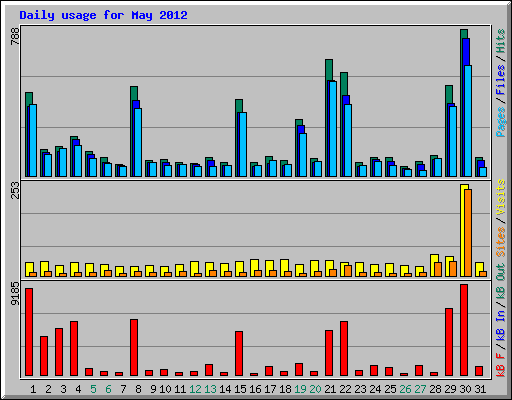Click day 31 on the x-axis
The image size is (512, 400).
(480, 389)
